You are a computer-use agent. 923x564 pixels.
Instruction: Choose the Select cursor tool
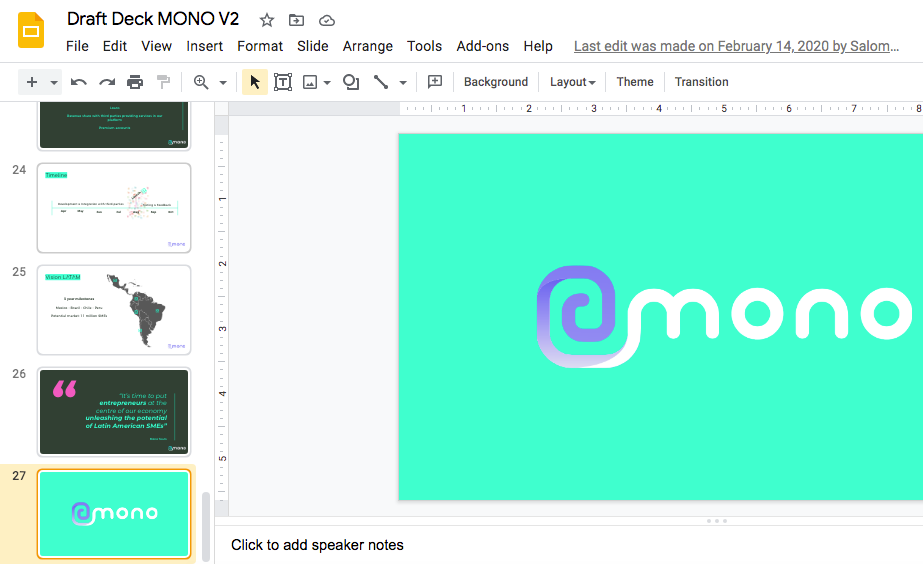point(255,82)
